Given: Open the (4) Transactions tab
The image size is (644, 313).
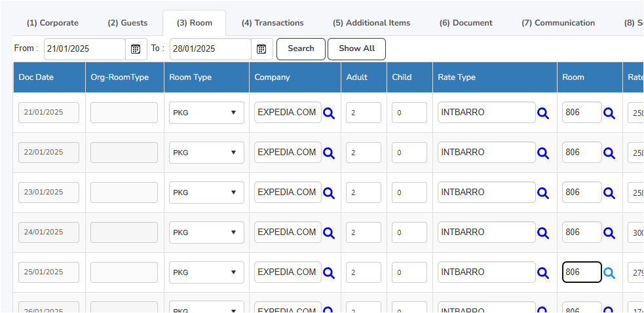Looking at the screenshot, I should (x=273, y=23).
